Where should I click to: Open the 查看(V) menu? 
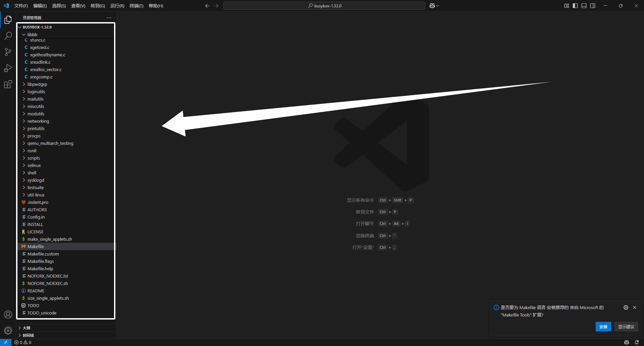click(x=78, y=6)
